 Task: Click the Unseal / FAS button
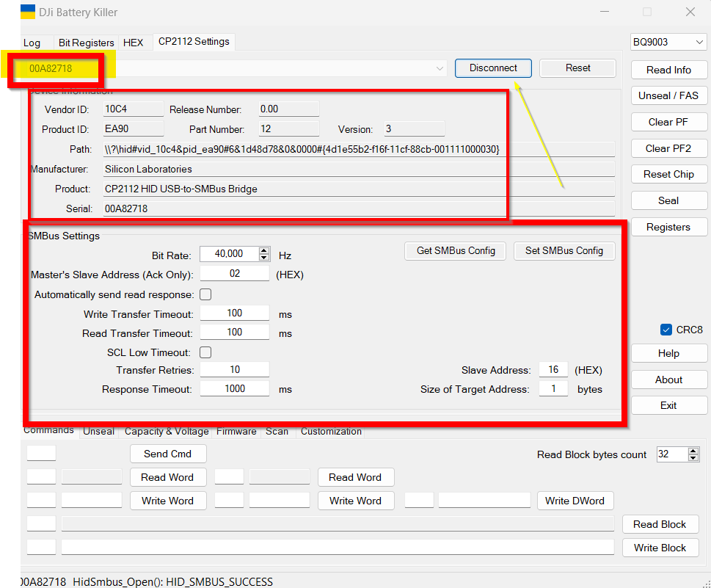[668, 95]
